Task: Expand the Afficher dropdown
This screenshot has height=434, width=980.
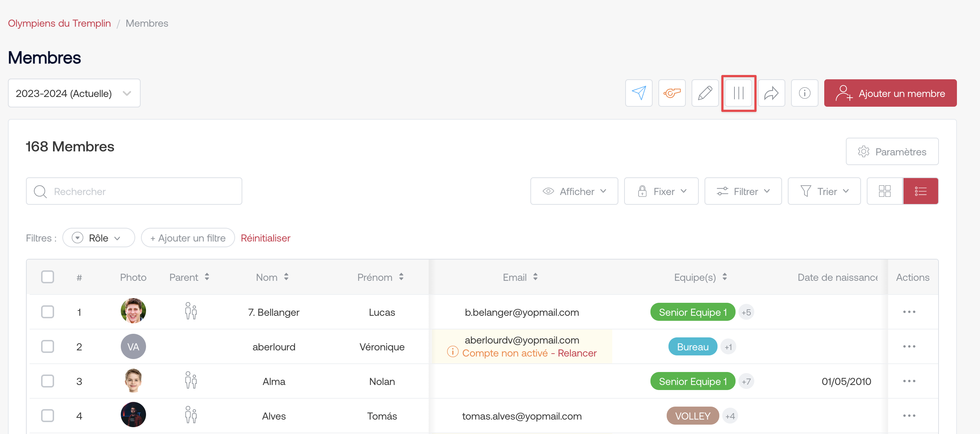Action: click(574, 191)
